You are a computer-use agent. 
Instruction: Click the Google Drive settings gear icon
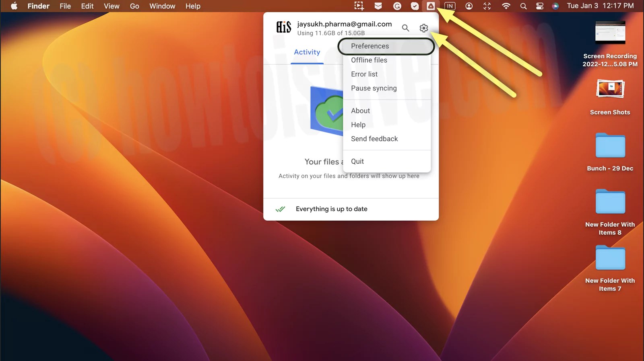424,28
